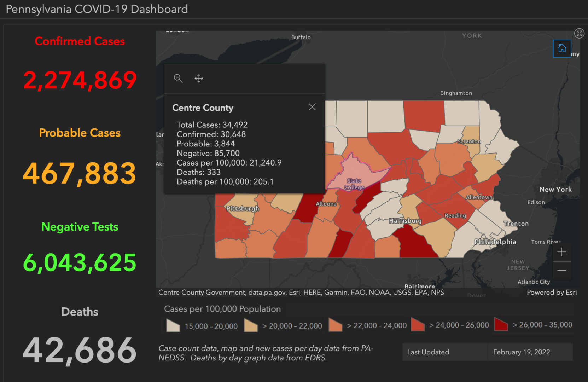Select the highlighted Centre County on the map
This screenshot has height=382, width=588.
(357, 173)
